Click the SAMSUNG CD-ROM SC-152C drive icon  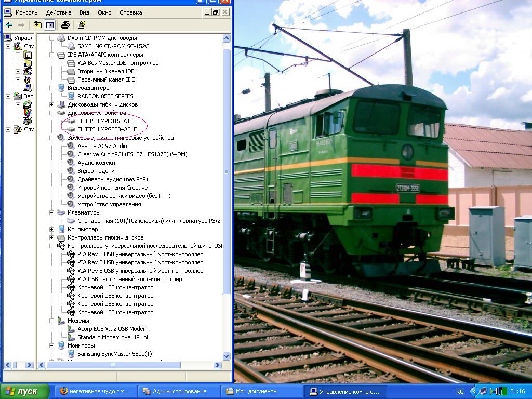(x=71, y=46)
